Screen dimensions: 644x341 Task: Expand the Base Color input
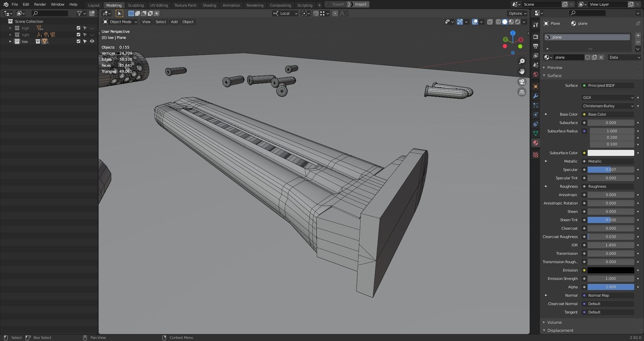(x=546, y=114)
